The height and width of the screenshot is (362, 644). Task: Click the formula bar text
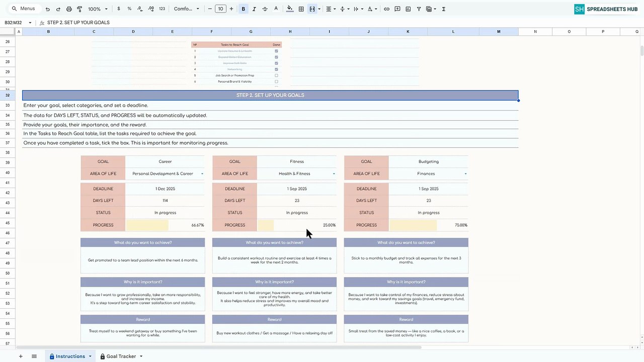[78, 23]
